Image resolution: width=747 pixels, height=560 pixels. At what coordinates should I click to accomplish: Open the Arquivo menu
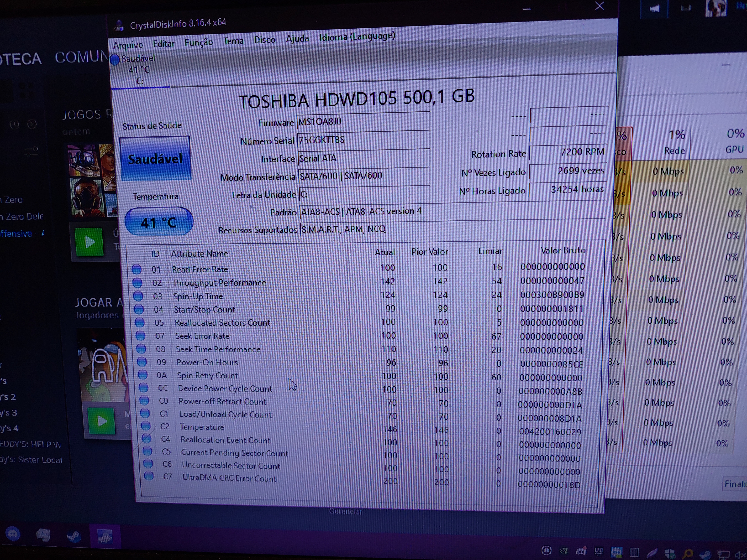[x=128, y=45]
